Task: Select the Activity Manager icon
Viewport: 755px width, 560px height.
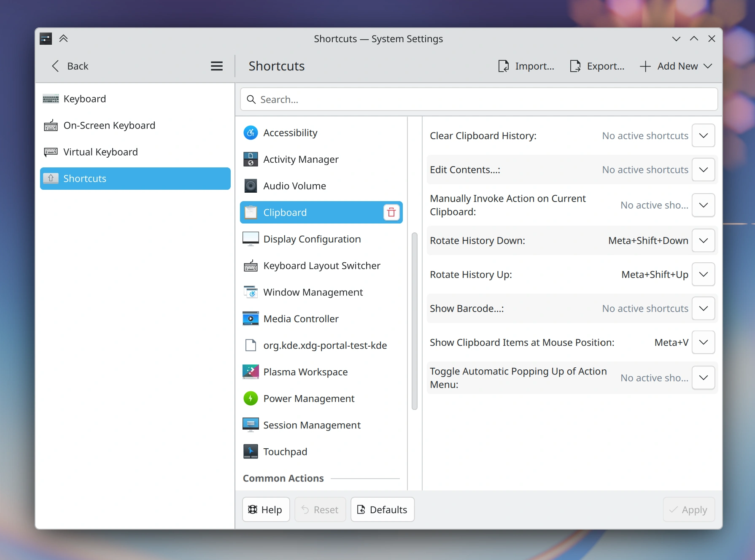Action: click(x=251, y=159)
